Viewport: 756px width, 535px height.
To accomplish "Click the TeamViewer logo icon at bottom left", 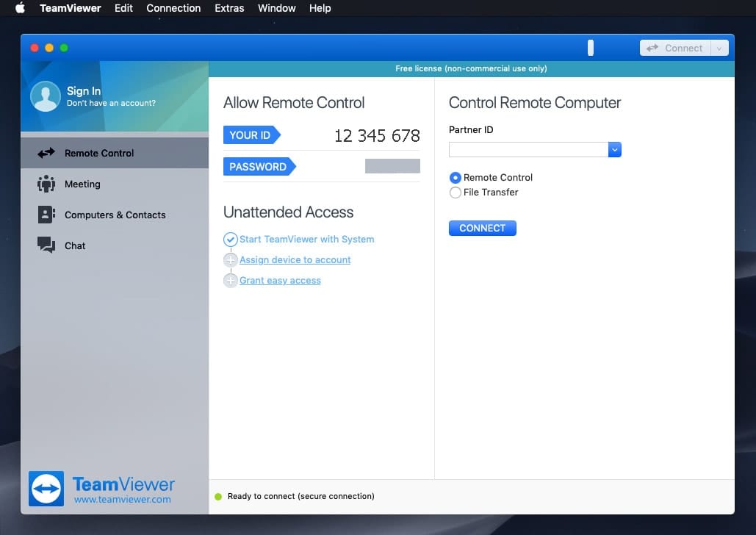I will [46, 489].
